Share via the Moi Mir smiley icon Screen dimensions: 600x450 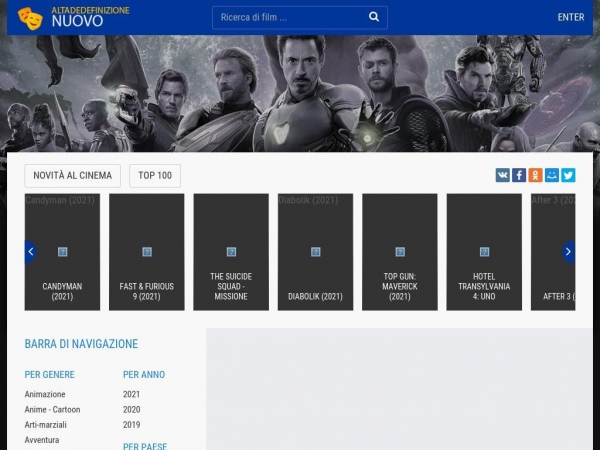(552, 175)
